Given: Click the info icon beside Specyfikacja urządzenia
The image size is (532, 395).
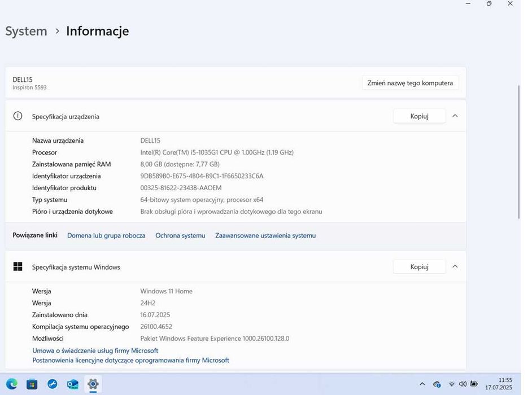Looking at the screenshot, I should point(18,116).
